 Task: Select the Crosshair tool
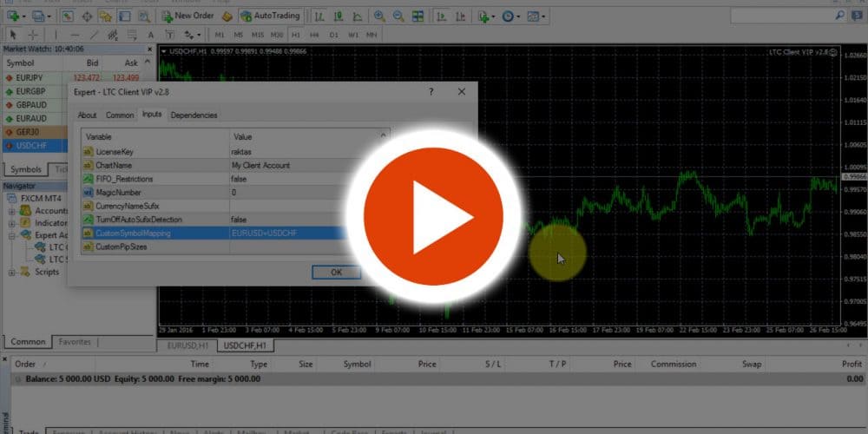(33, 35)
